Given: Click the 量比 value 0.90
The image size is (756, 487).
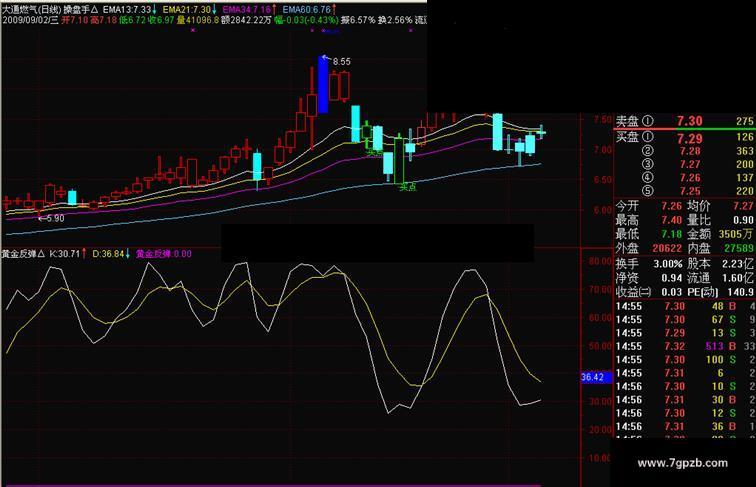Looking at the screenshot, I should (743, 220).
